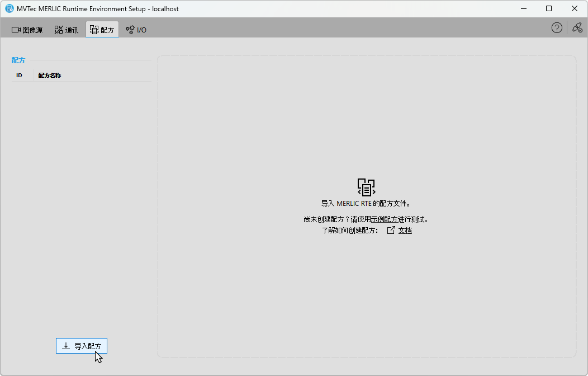Click the large recipe icon in center

pos(366,187)
